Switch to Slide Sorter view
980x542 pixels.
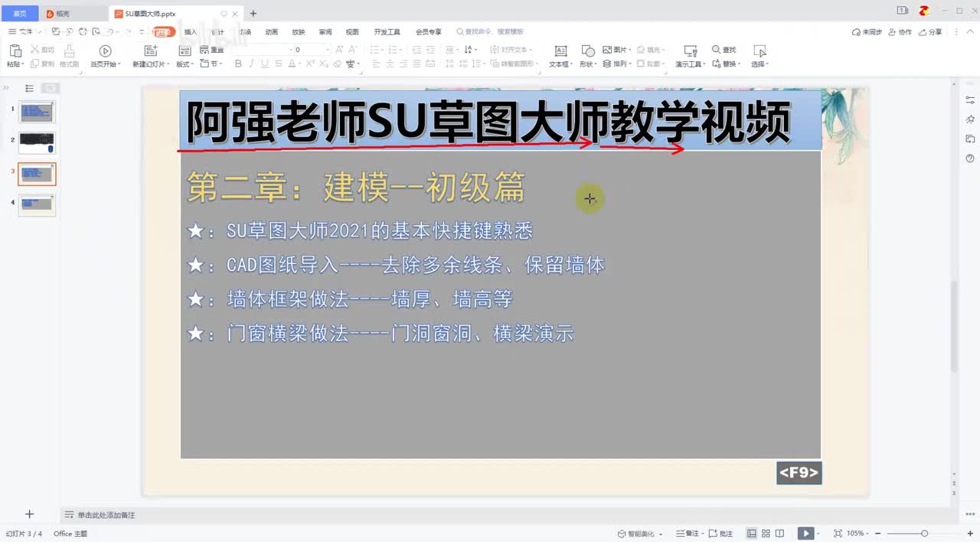[766, 534]
